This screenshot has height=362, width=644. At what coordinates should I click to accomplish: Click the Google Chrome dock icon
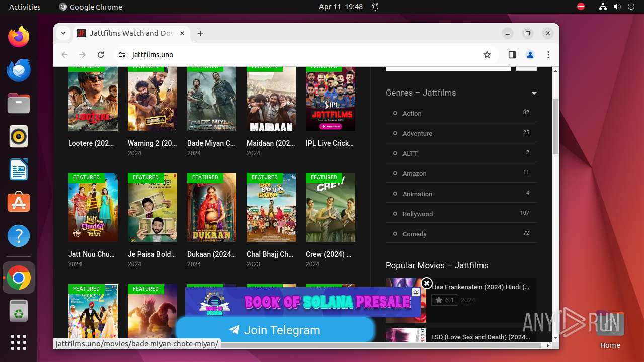tap(19, 278)
